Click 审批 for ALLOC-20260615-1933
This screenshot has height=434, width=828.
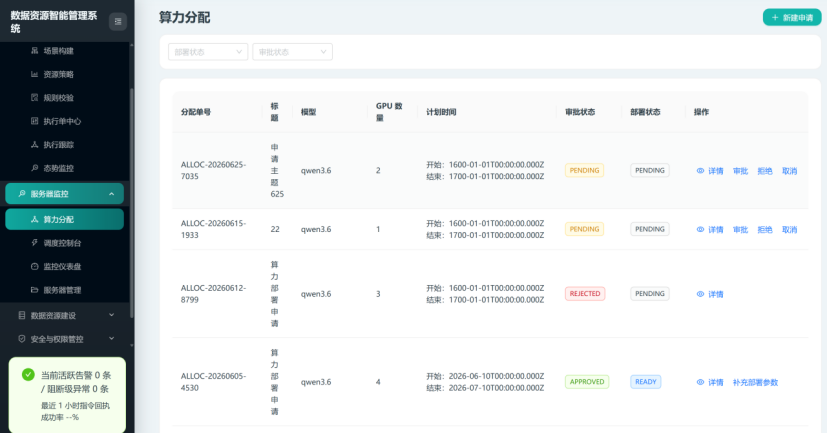point(740,230)
